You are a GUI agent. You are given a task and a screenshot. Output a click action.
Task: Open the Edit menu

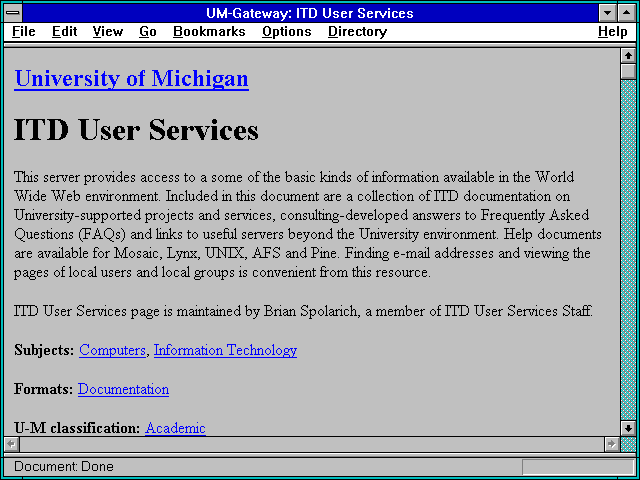[64, 32]
